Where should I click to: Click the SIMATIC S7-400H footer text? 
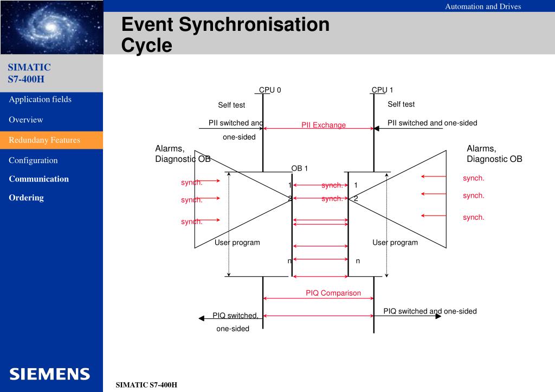point(146,385)
